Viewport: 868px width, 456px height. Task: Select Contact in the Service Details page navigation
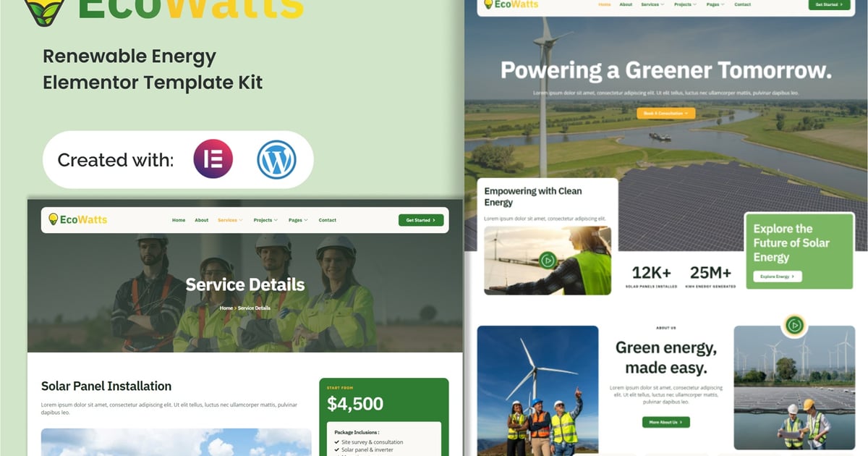point(327,220)
